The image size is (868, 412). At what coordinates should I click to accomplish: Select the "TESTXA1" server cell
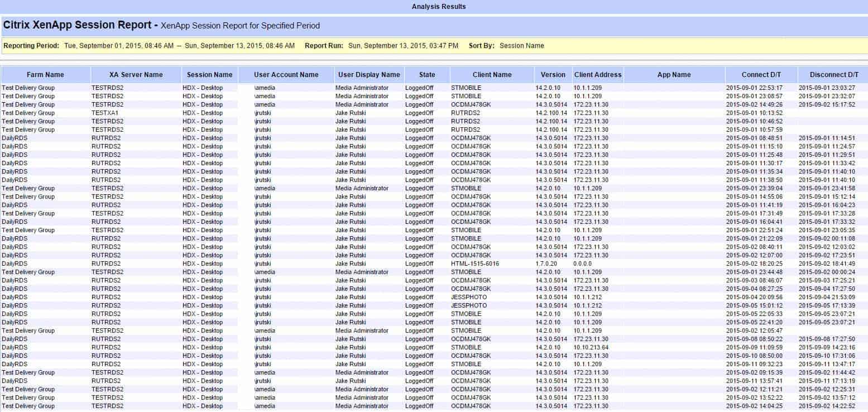pos(105,113)
